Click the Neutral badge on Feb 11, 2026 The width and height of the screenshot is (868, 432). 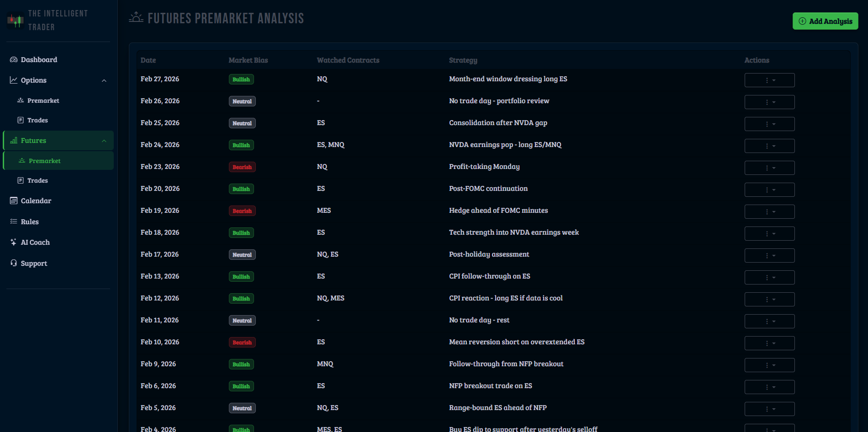(x=242, y=320)
